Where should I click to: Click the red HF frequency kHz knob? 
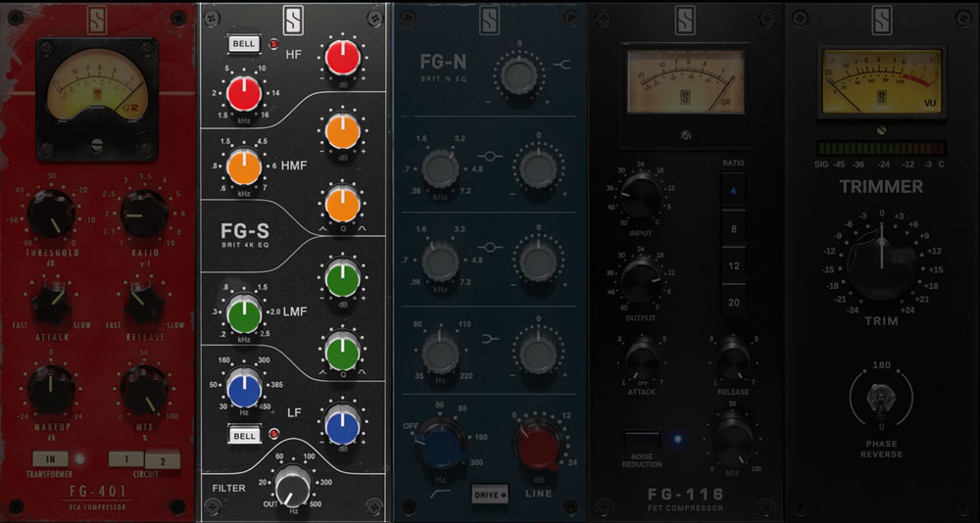(244, 94)
